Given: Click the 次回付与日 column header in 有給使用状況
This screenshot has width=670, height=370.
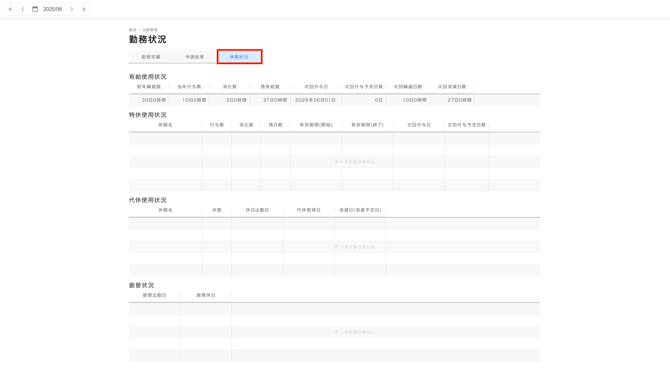Looking at the screenshot, I should 316,87.
